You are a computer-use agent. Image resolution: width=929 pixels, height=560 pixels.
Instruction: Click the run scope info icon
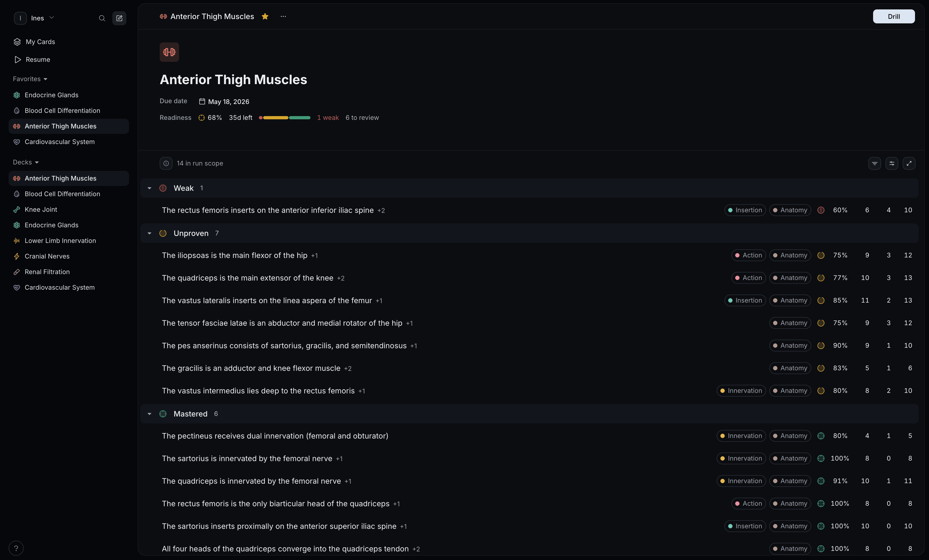[x=166, y=163]
